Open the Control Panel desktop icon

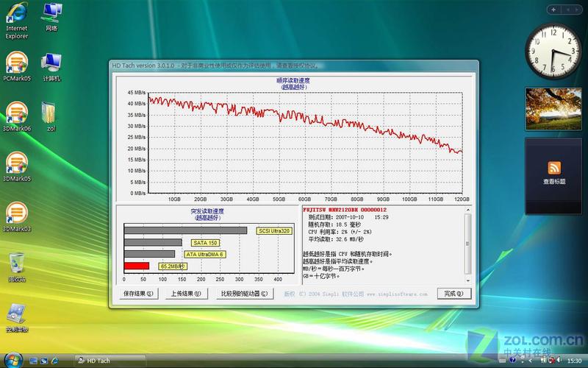[16, 318]
